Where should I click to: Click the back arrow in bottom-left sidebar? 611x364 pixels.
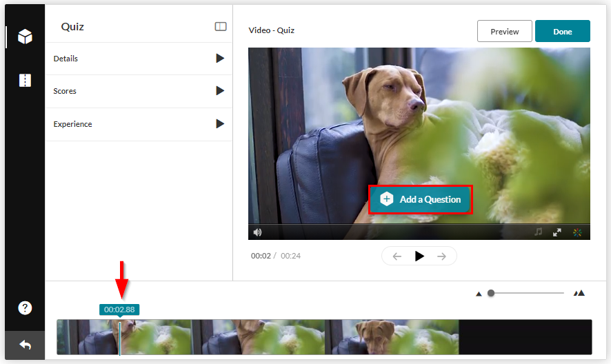[25, 345]
